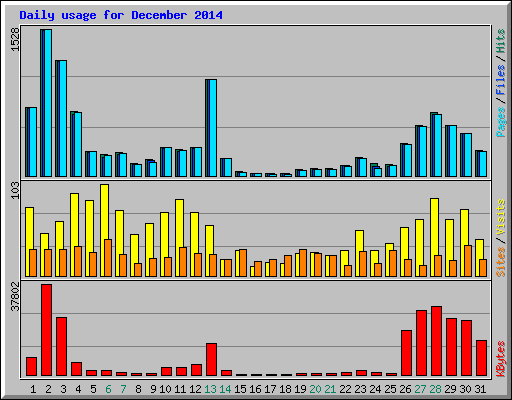Select the cyan hits bar for day 28
The image size is (512, 400).
pos(438,146)
